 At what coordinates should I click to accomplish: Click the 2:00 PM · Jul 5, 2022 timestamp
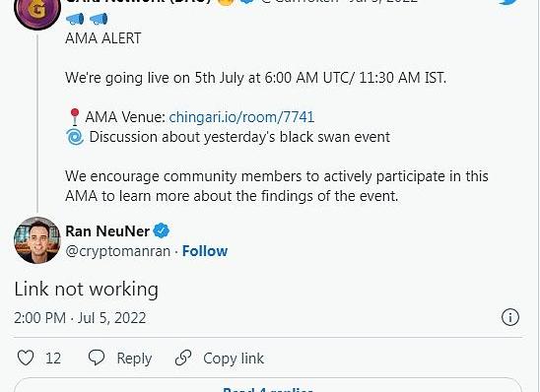click(x=80, y=318)
